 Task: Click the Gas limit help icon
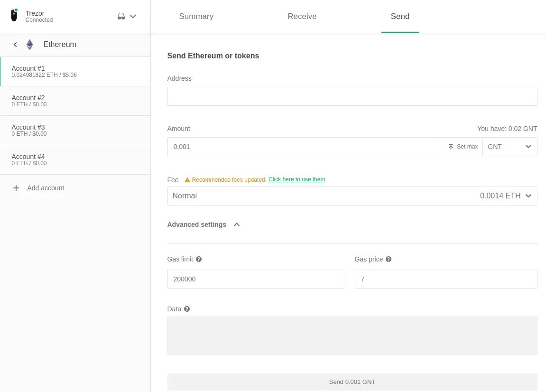click(x=199, y=259)
